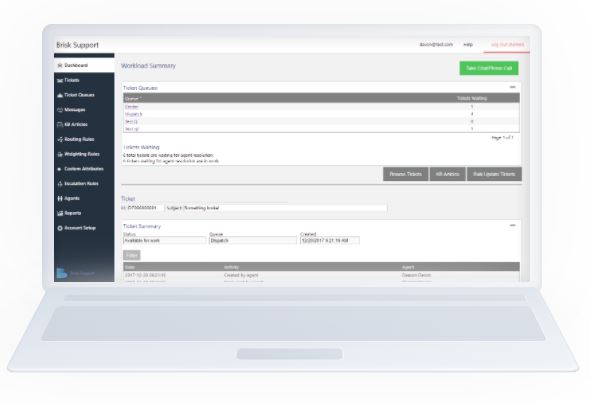Open Escalation Rules sidebar icon
The height and width of the screenshot is (402, 590).
click(x=60, y=184)
